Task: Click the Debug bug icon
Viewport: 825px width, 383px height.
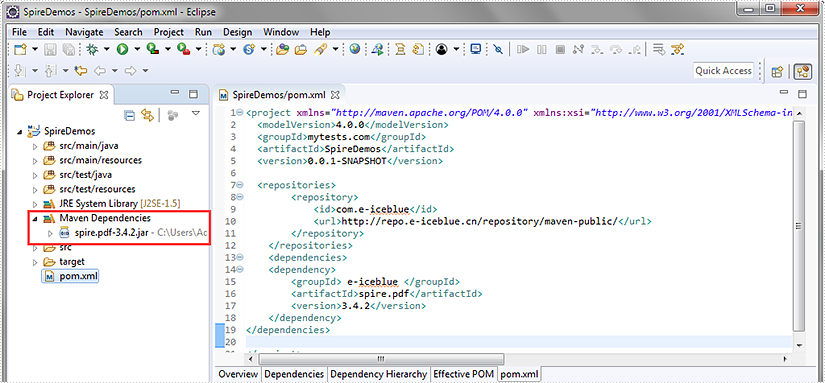Action: [92, 49]
